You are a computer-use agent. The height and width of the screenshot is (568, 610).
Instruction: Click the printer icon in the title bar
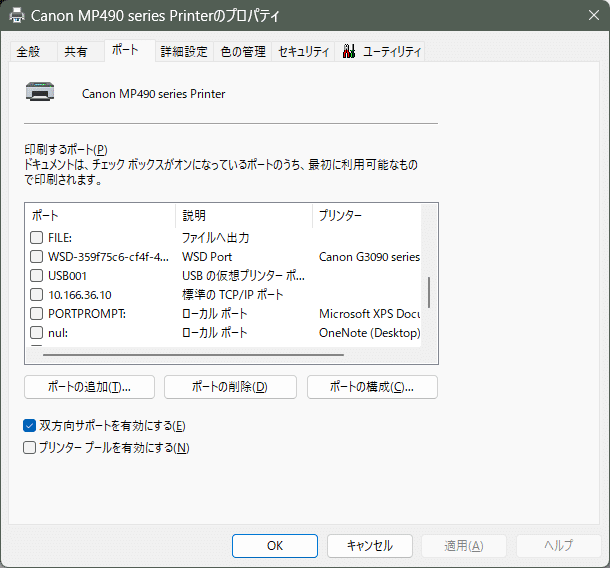(17, 16)
